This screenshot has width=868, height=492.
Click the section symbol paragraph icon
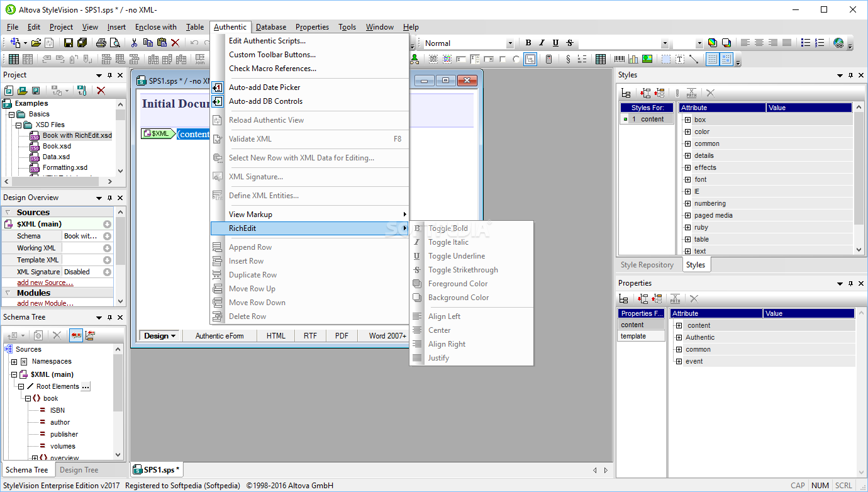[x=568, y=59]
